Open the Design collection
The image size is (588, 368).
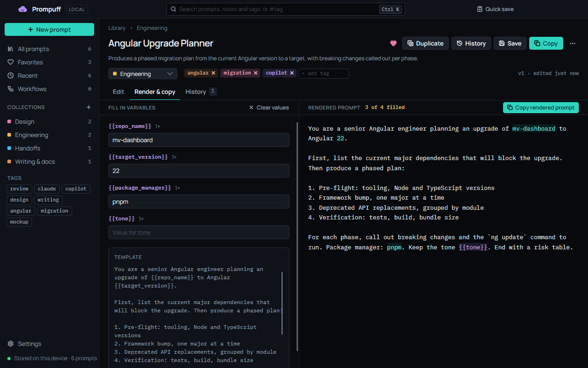point(49,121)
